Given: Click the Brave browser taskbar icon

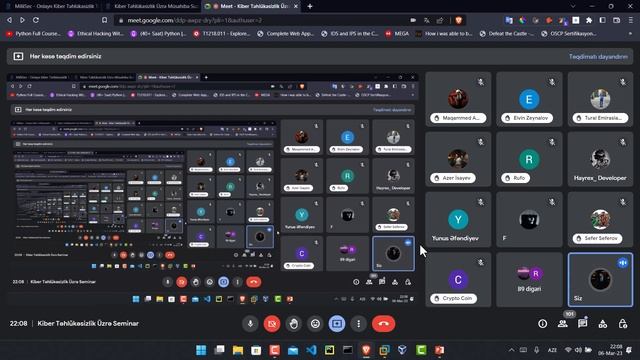Looking at the screenshot, I should (x=366, y=350).
